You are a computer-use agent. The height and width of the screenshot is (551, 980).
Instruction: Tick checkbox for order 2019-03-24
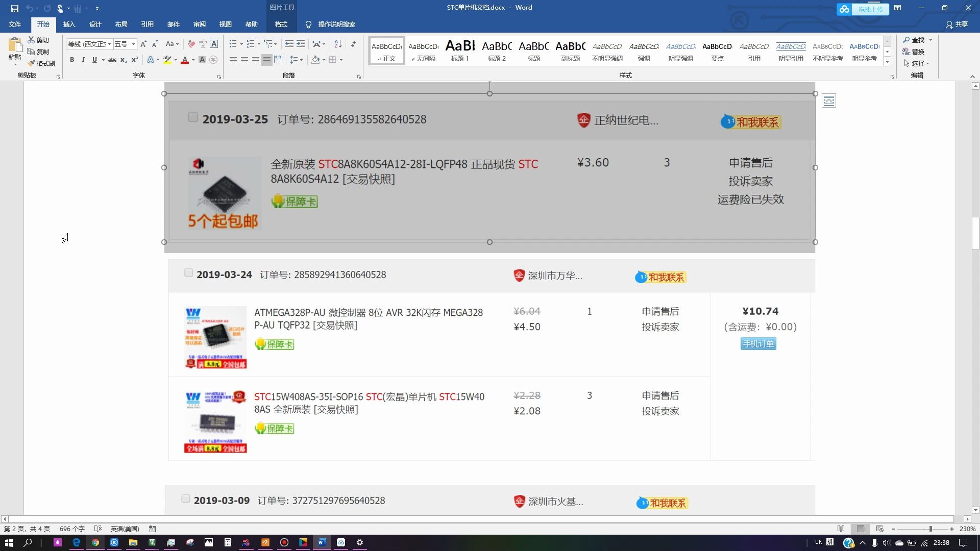188,273
